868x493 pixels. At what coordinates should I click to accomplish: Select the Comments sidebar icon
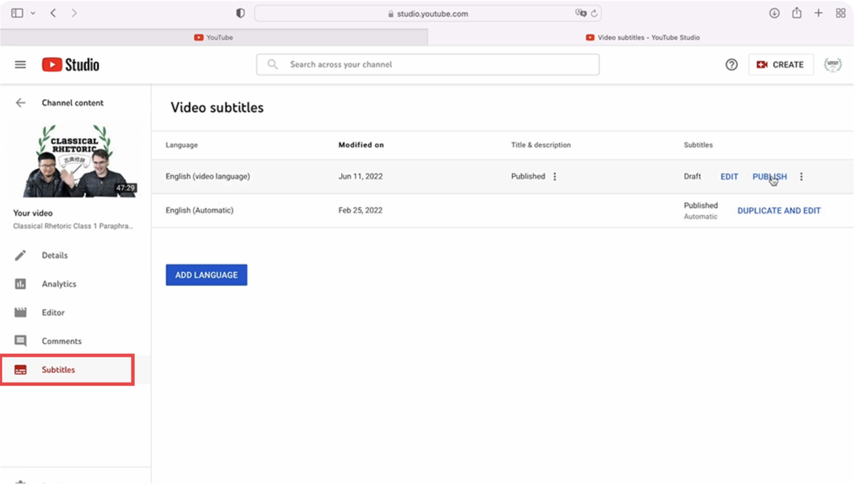21,340
